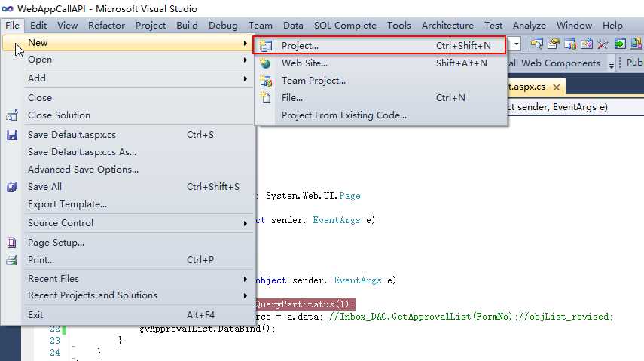Open the SQL Complete menu

coord(345,26)
